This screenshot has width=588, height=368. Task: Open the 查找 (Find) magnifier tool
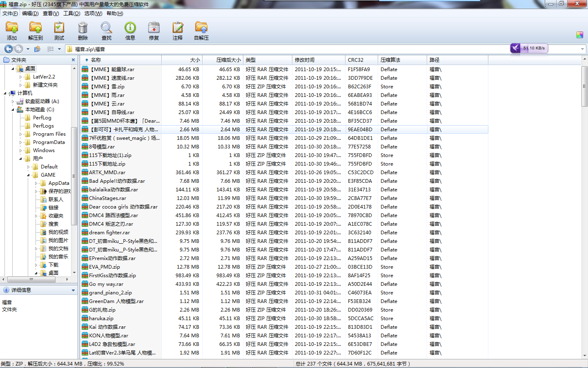pyautogui.click(x=107, y=31)
